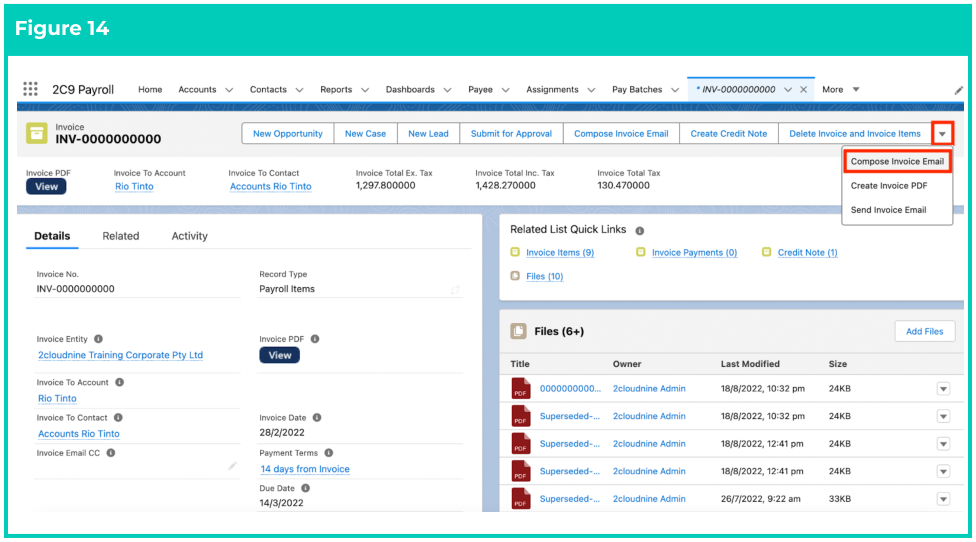The width and height of the screenshot is (976, 542).
Task: Open Accounts Rio Tinto link in highlights panel
Action: pyautogui.click(x=271, y=187)
